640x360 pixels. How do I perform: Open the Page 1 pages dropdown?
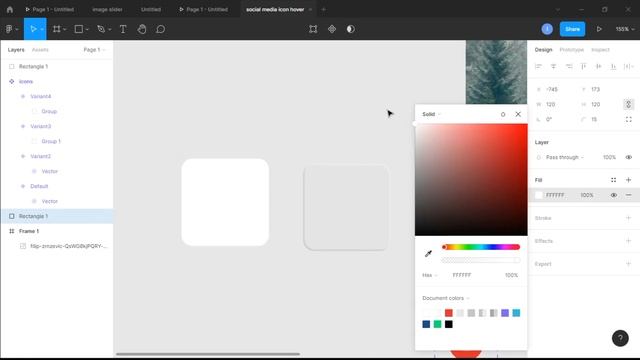pyautogui.click(x=94, y=50)
